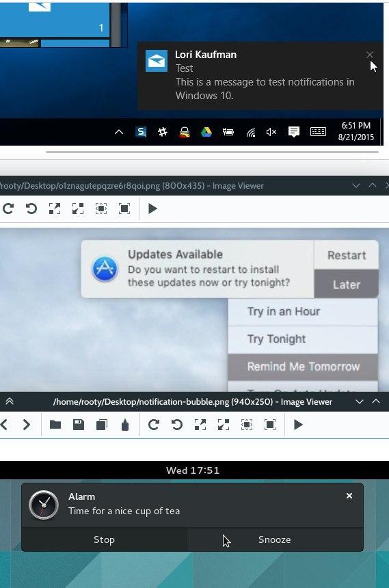
Task: Open folder icon in notification-bubble.png viewer toolbar
Action: pos(55,425)
